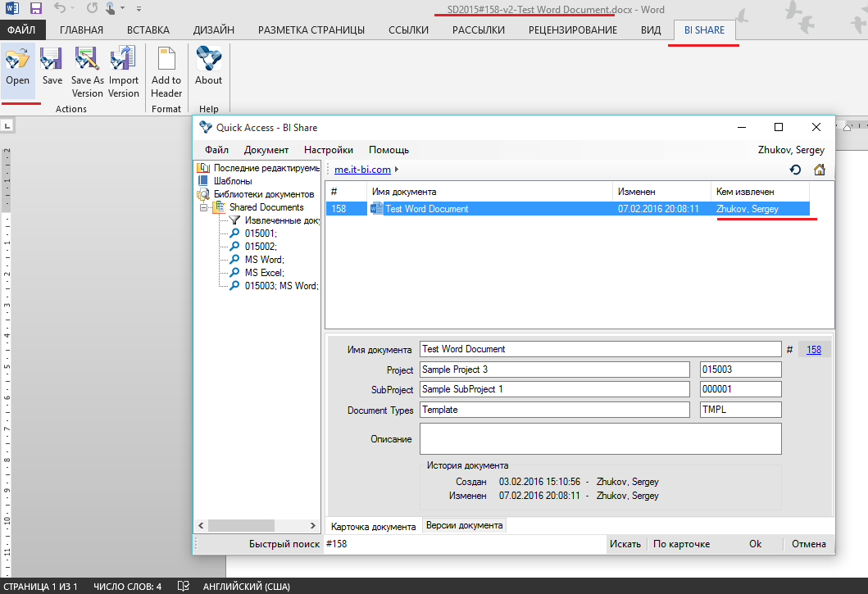The image size is (868, 594).
Task: Click the Project field Sample Project 3
Action: (555, 370)
